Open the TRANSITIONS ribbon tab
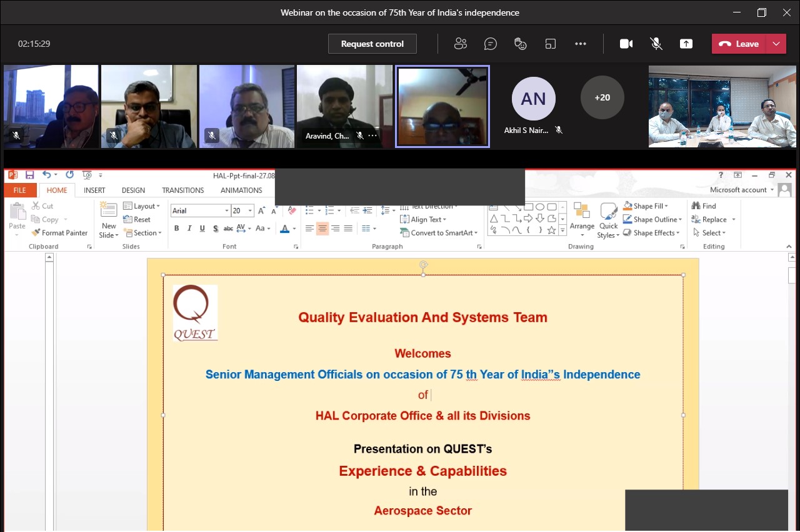The image size is (800, 532). pos(182,190)
